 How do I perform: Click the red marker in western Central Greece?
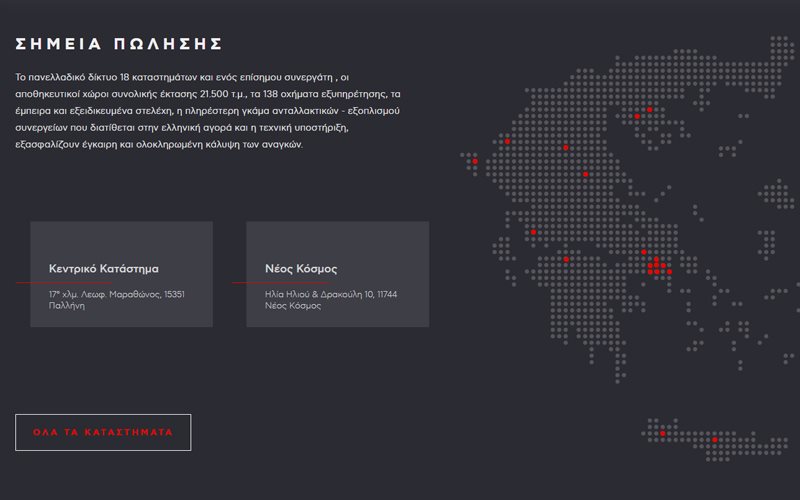coord(533,232)
